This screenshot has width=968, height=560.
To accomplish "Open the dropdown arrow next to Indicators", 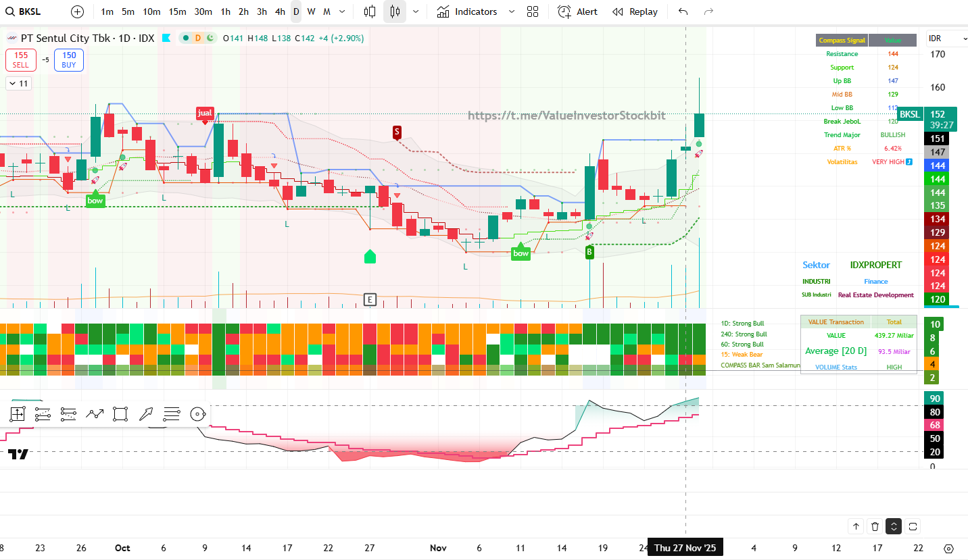I will click(511, 11).
